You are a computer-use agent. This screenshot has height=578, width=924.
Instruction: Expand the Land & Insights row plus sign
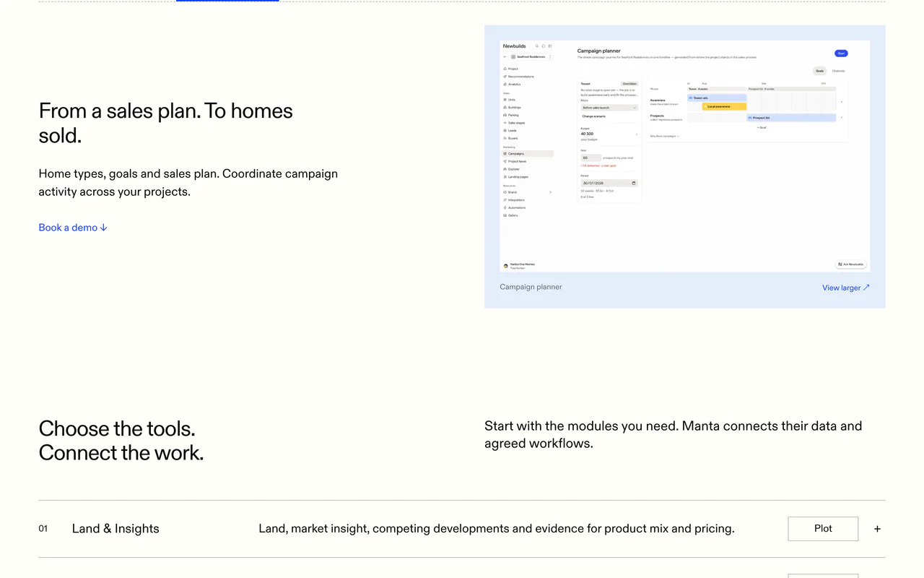pyautogui.click(x=878, y=529)
